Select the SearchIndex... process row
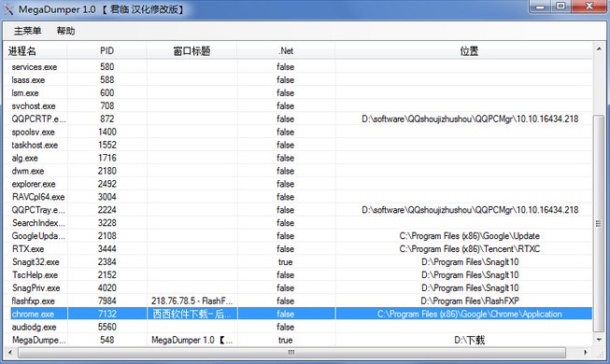 point(298,223)
